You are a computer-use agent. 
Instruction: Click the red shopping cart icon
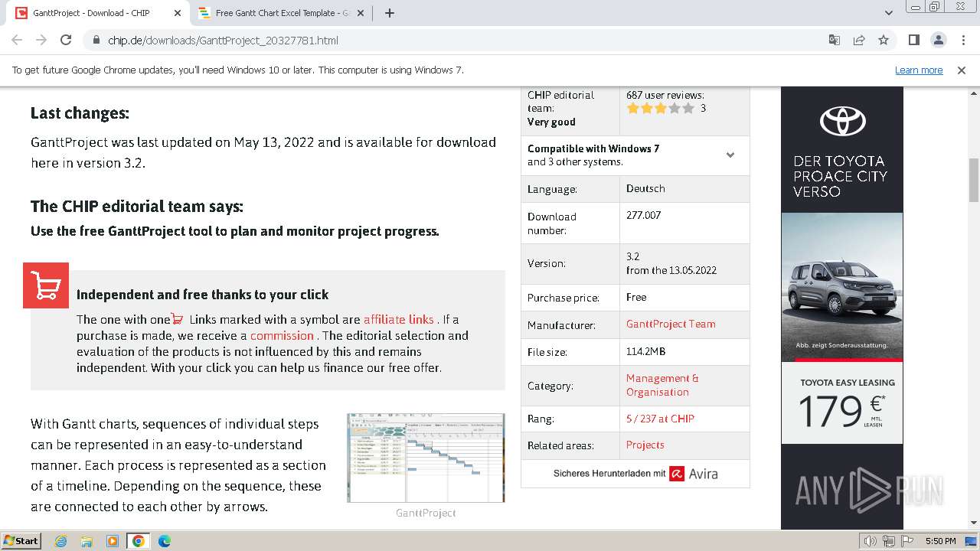tap(46, 285)
